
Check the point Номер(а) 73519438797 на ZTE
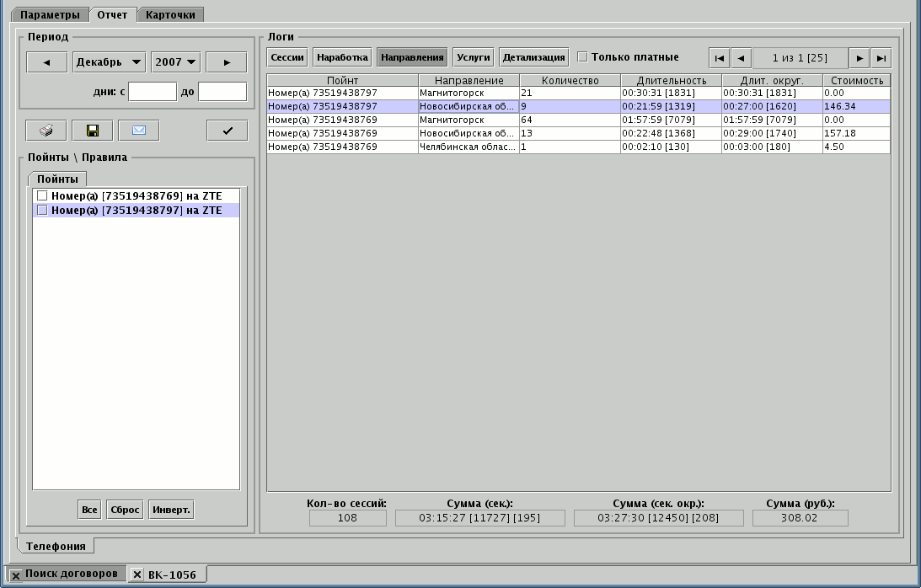(x=42, y=211)
